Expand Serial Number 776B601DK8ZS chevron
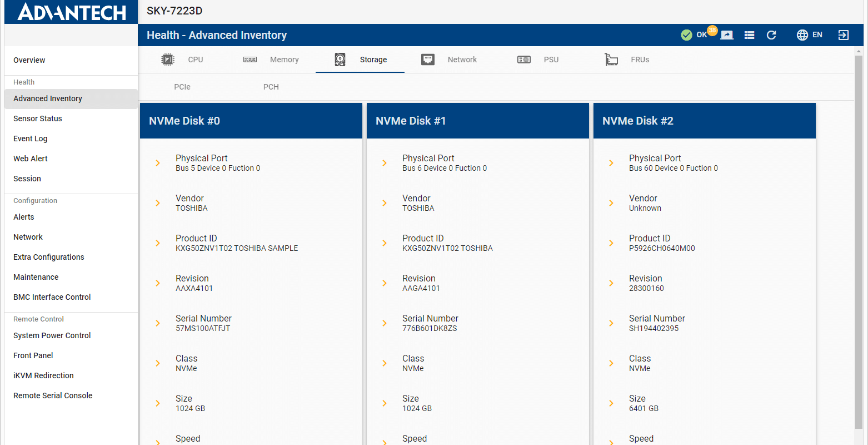 (x=385, y=323)
